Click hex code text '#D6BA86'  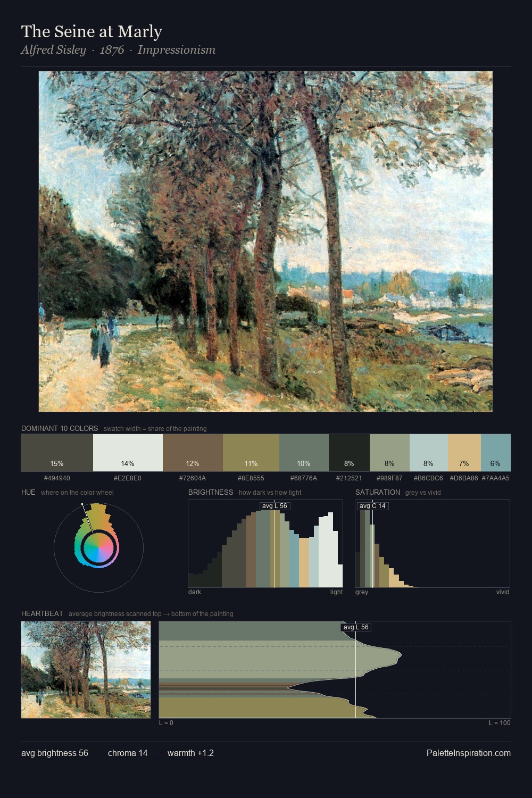coord(464,478)
